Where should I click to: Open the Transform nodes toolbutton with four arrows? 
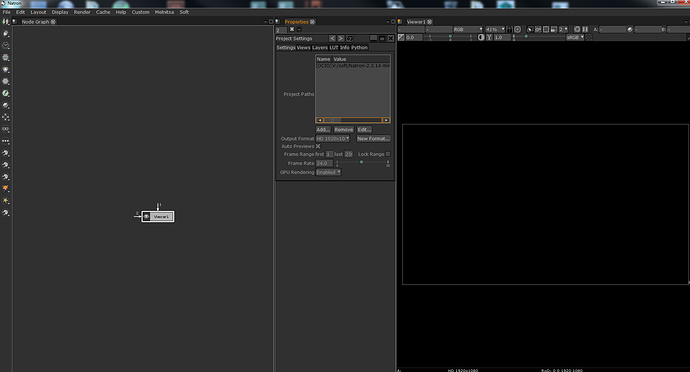click(x=6, y=117)
